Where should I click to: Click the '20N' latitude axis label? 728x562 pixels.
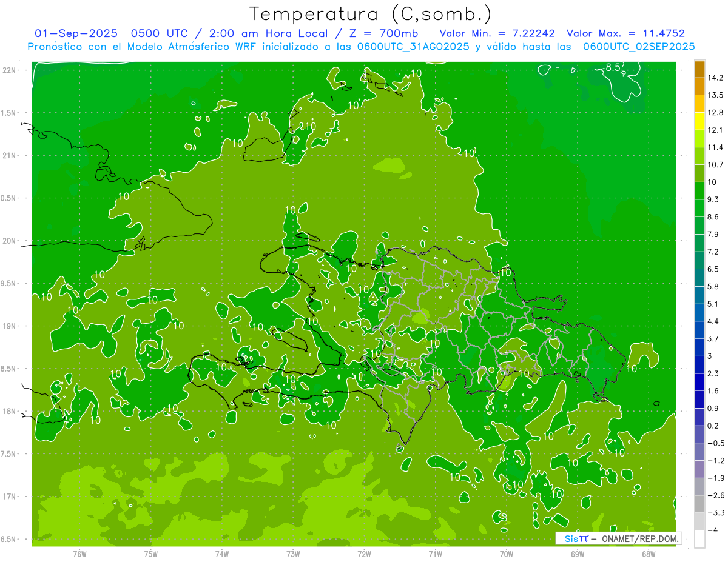pos(9,241)
